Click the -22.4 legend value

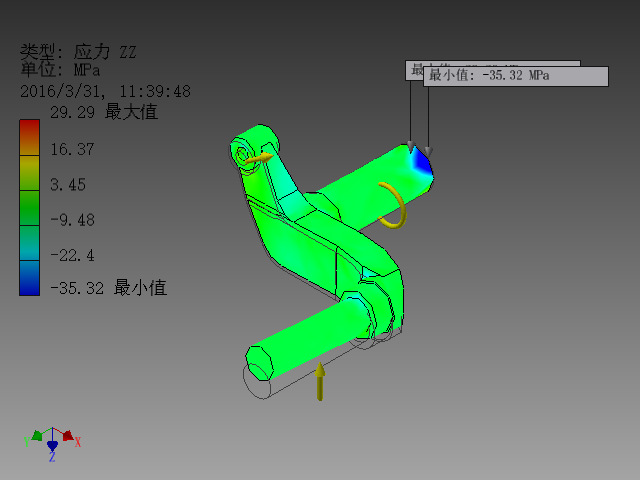click(72, 256)
